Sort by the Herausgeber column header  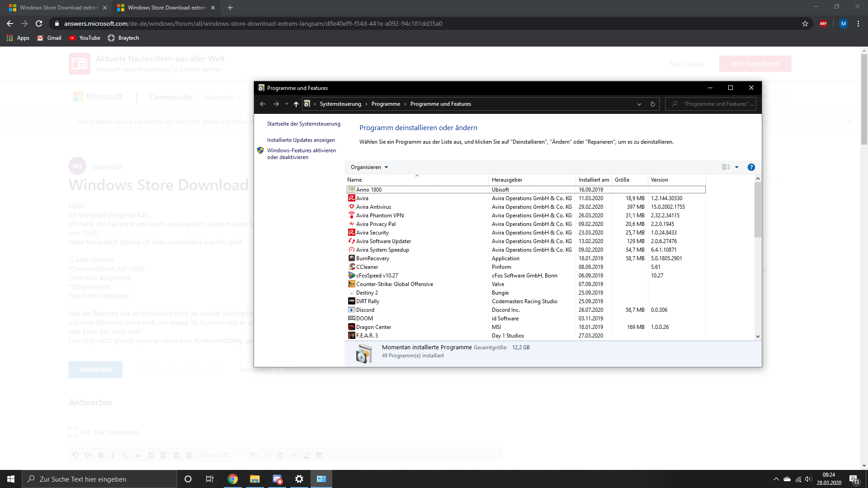point(532,180)
